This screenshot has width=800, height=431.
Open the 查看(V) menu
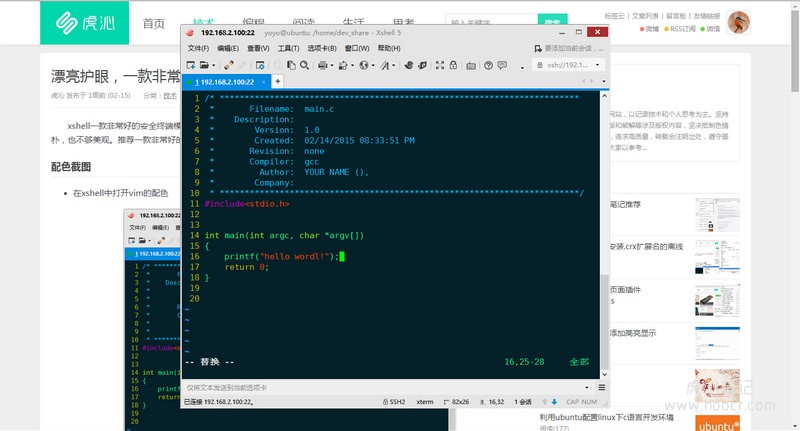(258, 48)
